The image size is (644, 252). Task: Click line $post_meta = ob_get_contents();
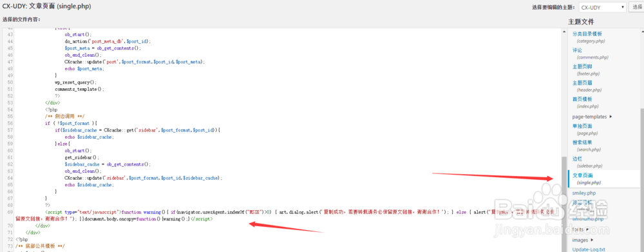102,48
